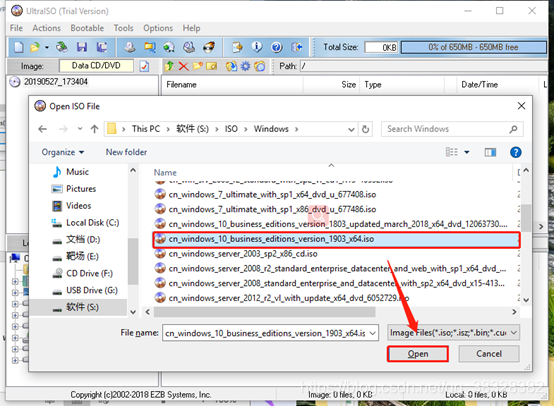Refresh the Windows folder view
554x406 pixels.
[365, 129]
